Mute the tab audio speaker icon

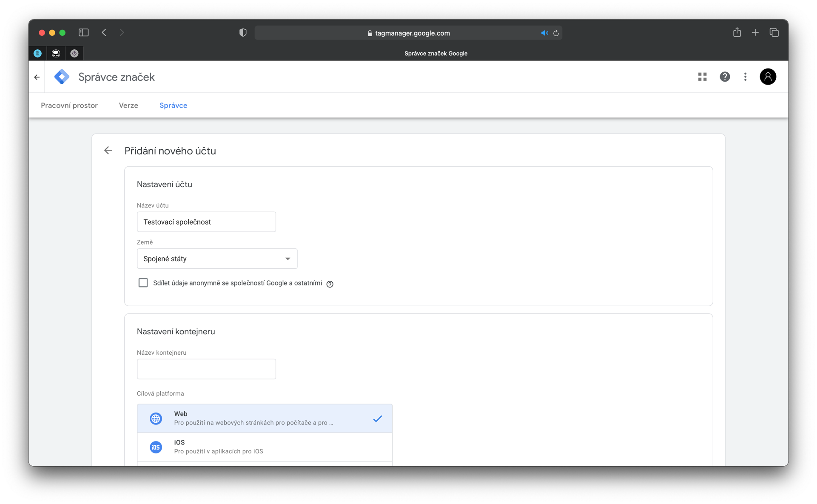point(544,33)
